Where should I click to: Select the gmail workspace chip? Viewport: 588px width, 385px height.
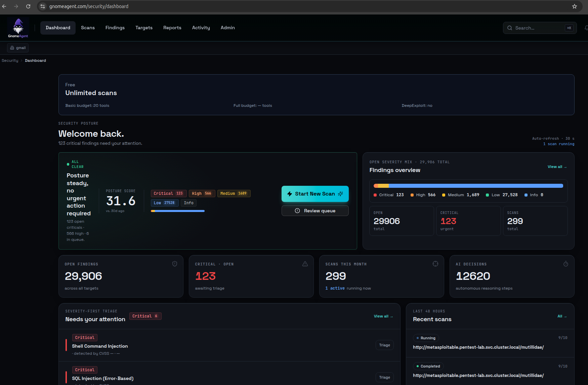point(18,48)
